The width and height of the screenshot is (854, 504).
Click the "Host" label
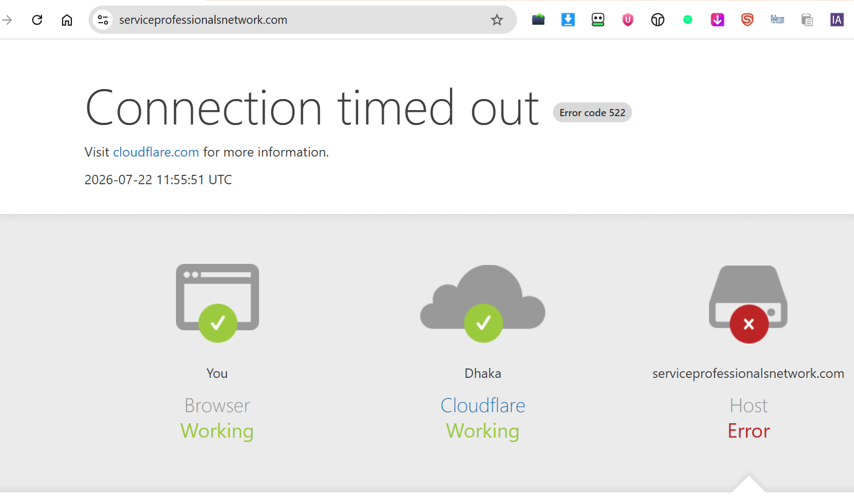[748, 406]
